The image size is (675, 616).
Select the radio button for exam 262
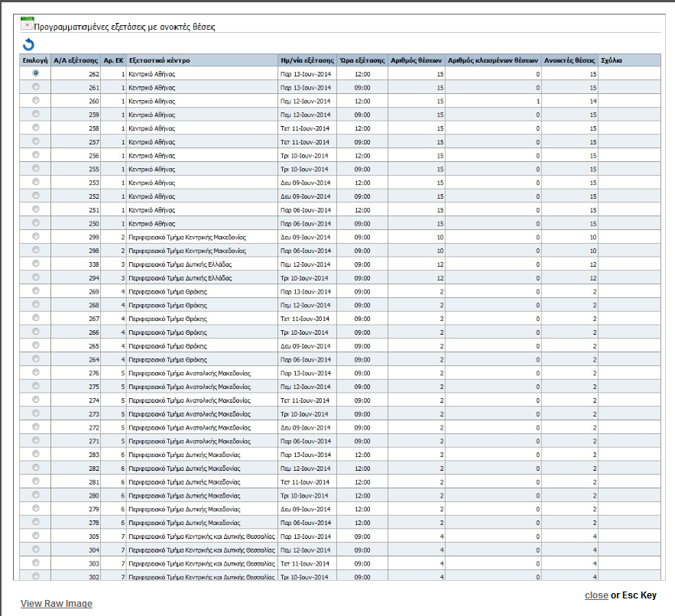click(x=36, y=73)
